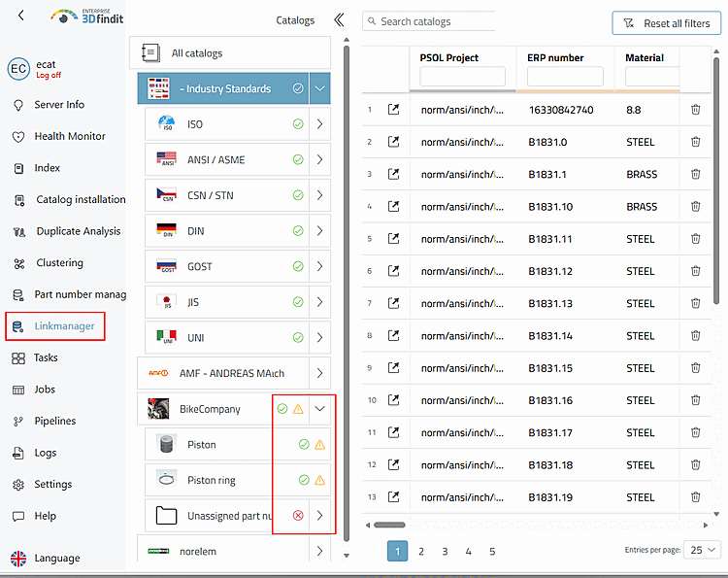The height and width of the screenshot is (578, 728).
Task: Click the magnifier icon in search catalogs
Action: 372,21
